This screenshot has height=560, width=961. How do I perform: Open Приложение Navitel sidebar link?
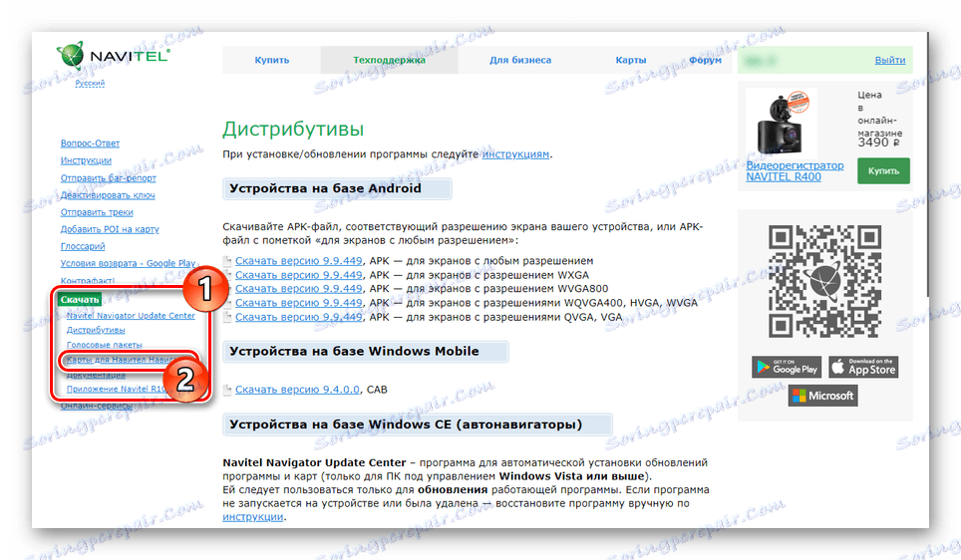117,389
